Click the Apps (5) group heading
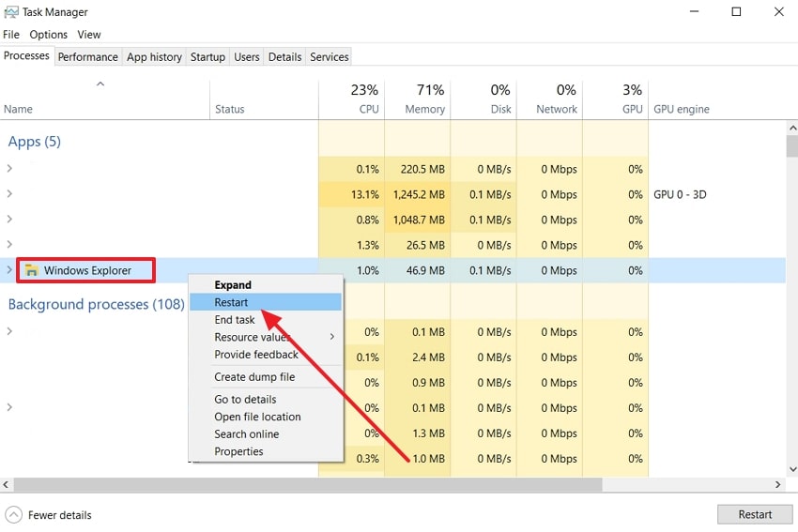 point(34,142)
